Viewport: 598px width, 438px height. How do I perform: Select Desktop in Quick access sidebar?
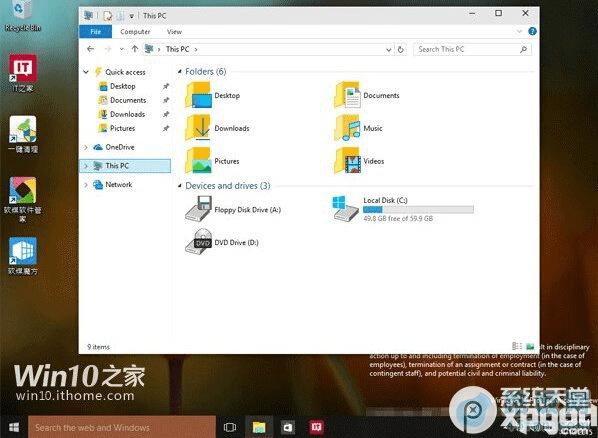tap(122, 86)
